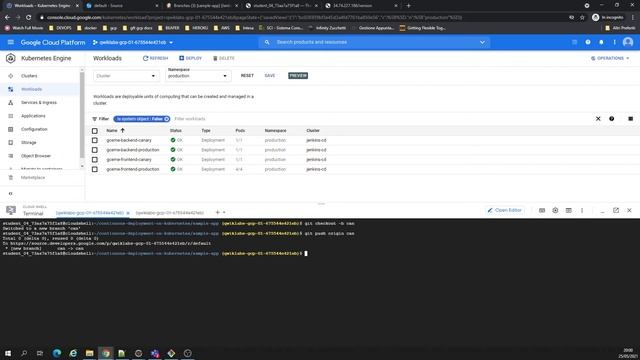The image size is (640, 360).
Task: Expand the search bar dropdown chevron
Action: 482,42
